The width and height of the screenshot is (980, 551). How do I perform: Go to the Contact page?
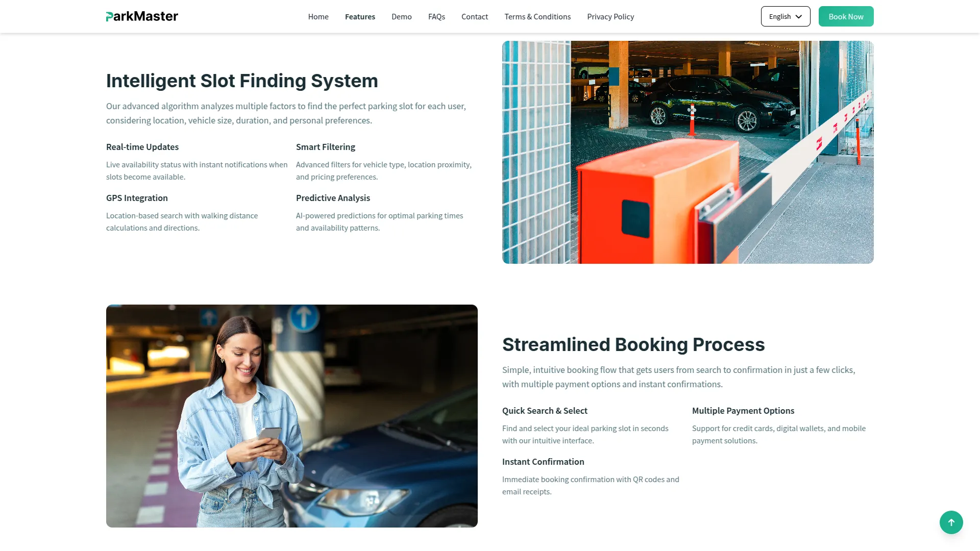point(474,16)
